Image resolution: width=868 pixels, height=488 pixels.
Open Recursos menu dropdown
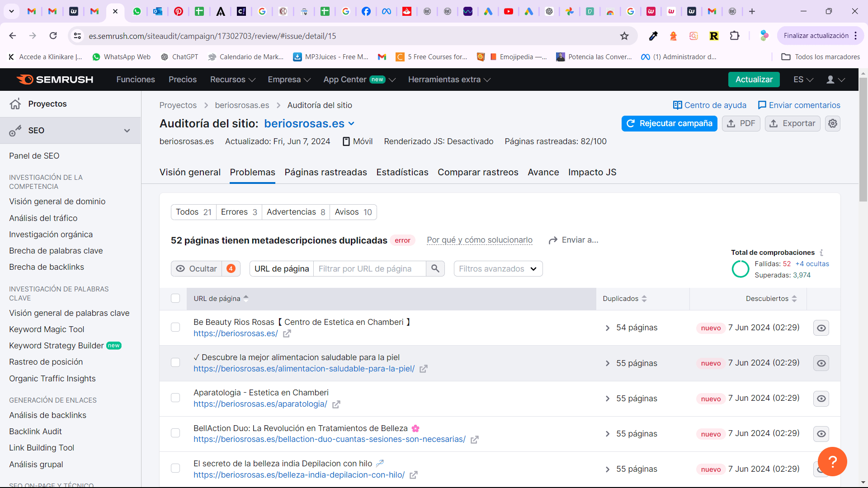(x=232, y=80)
